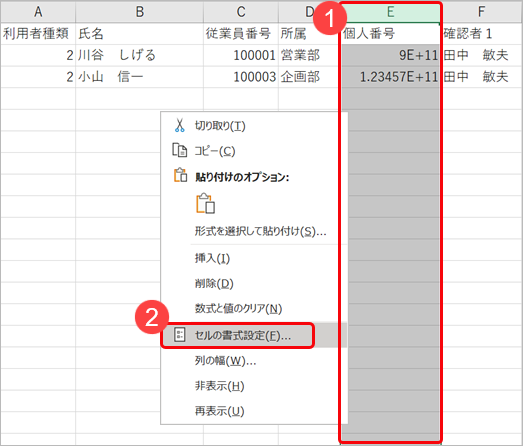Select column A header

(x=38, y=12)
